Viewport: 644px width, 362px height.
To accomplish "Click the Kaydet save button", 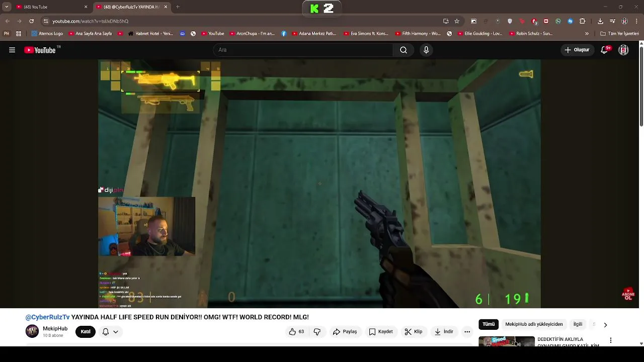I will [380, 331].
